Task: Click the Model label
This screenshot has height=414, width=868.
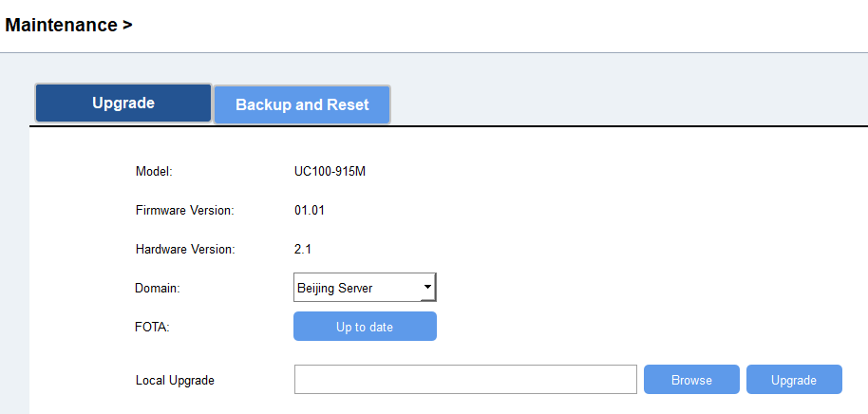Action: click(x=154, y=172)
